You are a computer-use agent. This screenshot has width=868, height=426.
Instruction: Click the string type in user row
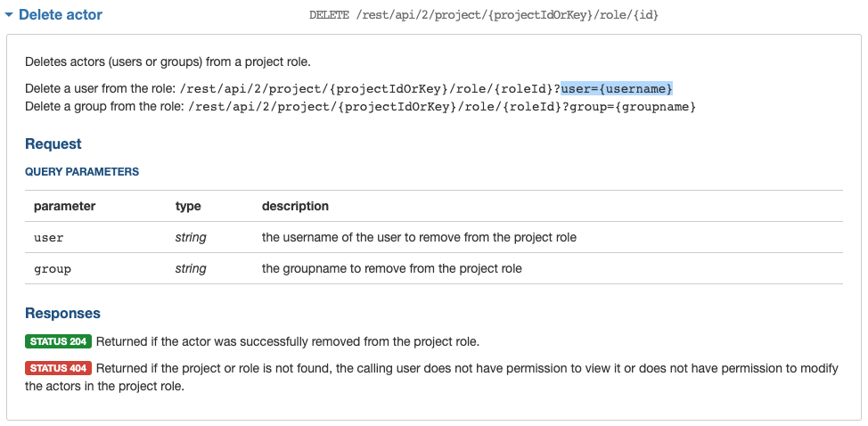[191, 238]
